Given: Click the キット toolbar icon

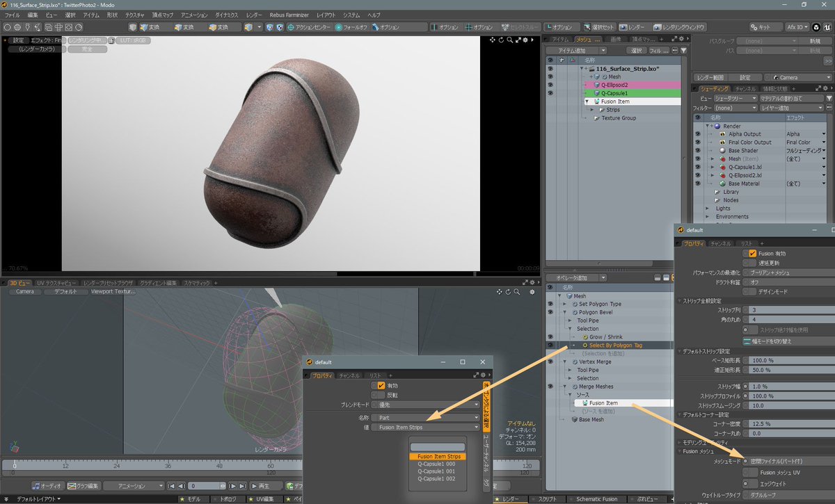Looking at the screenshot, I should pyautogui.click(x=756, y=27).
